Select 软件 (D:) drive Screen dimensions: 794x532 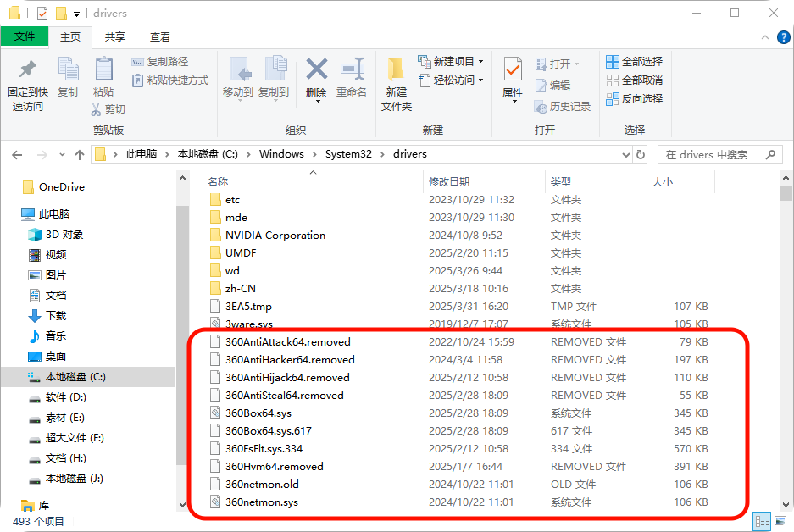(58, 396)
